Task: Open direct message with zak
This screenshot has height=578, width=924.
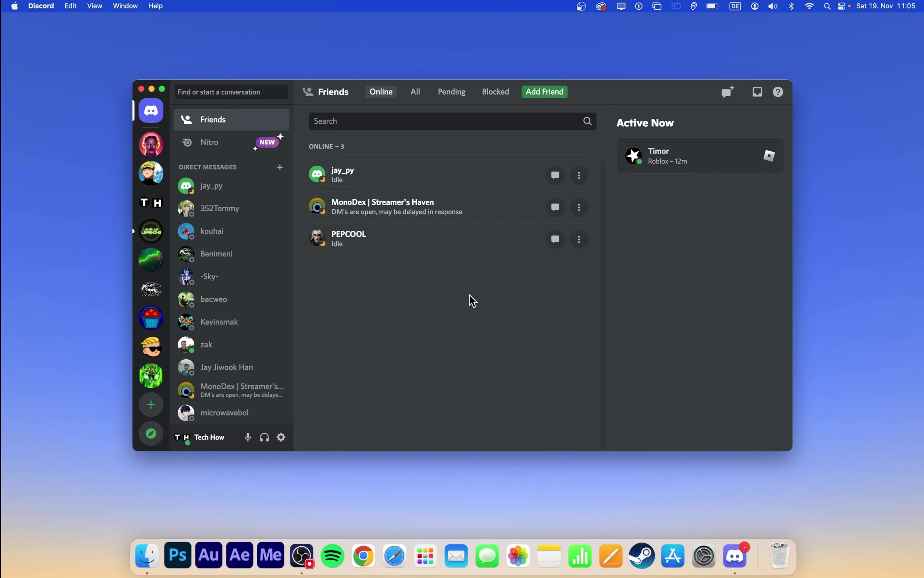Action: 232,344
